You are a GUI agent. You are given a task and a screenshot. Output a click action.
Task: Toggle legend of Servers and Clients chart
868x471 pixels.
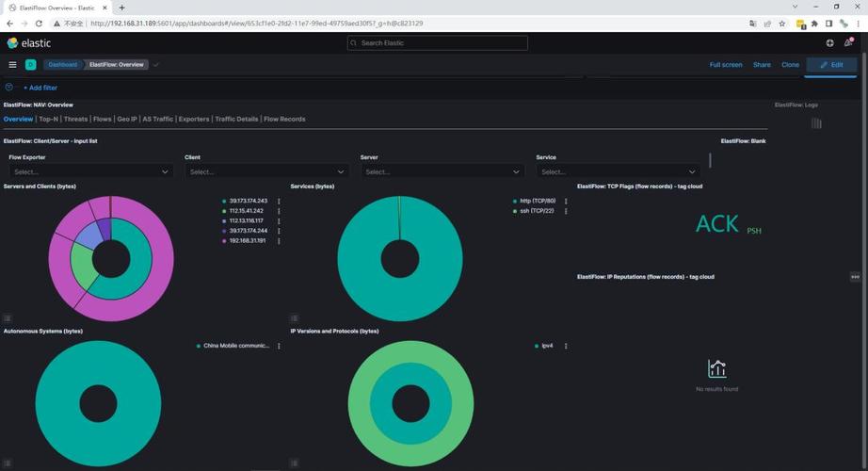(x=8, y=318)
